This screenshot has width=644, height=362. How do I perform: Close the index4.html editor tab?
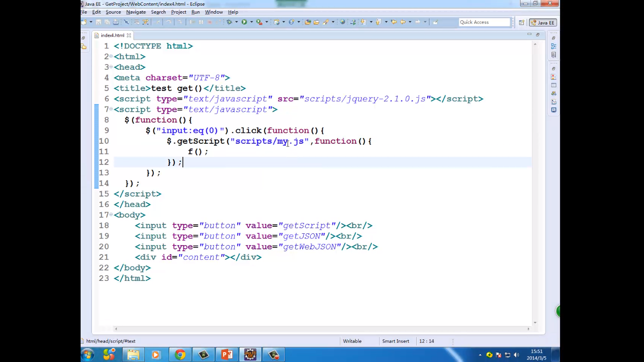[129, 35]
